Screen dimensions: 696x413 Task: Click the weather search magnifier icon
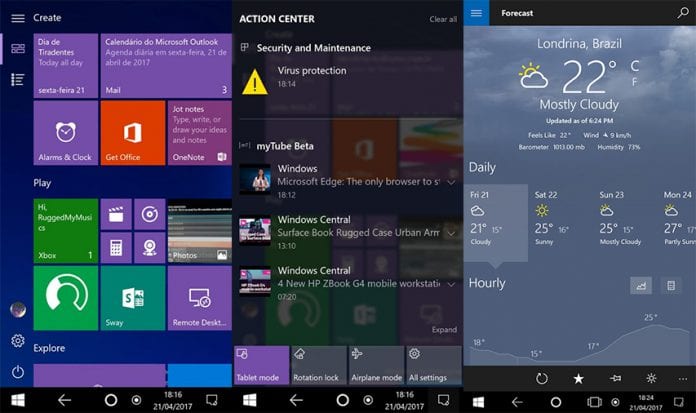tap(683, 13)
